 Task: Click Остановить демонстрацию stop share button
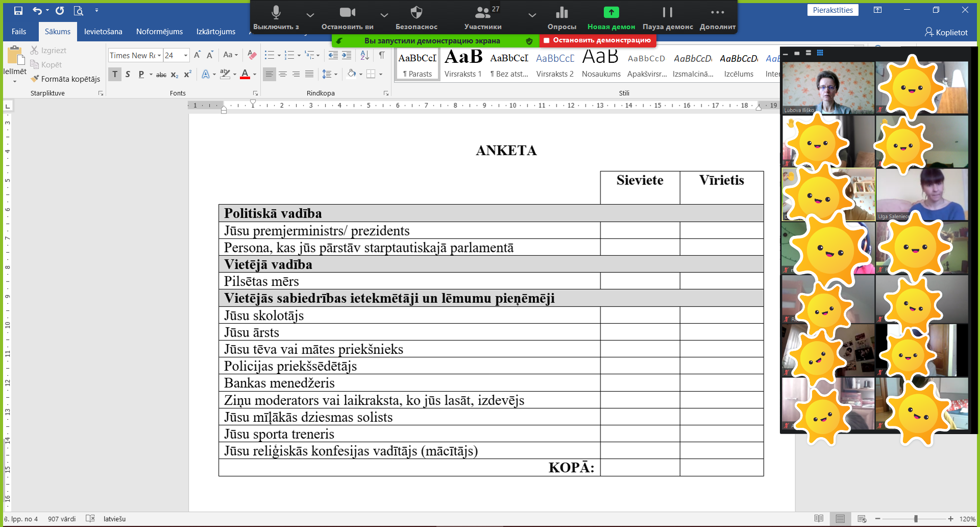coord(597,40)
